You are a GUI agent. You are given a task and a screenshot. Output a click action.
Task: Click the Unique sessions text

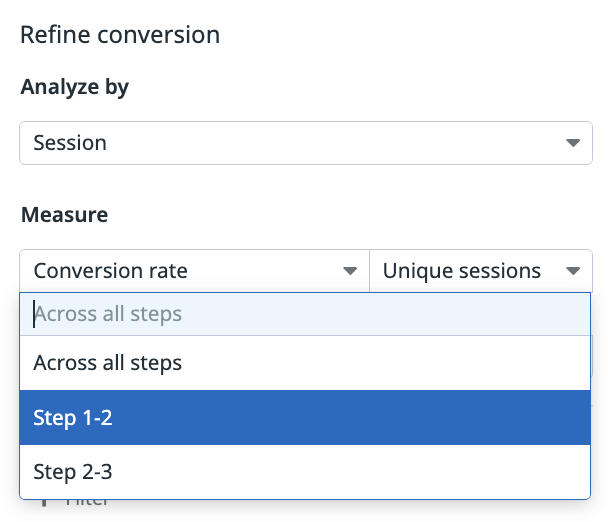461,271
